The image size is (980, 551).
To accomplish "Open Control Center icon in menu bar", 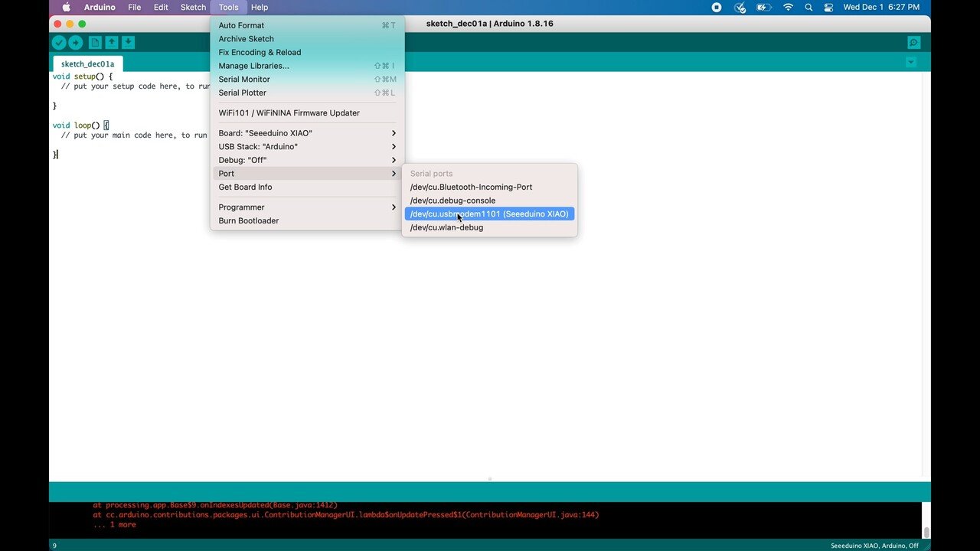I will coord(828,8).
